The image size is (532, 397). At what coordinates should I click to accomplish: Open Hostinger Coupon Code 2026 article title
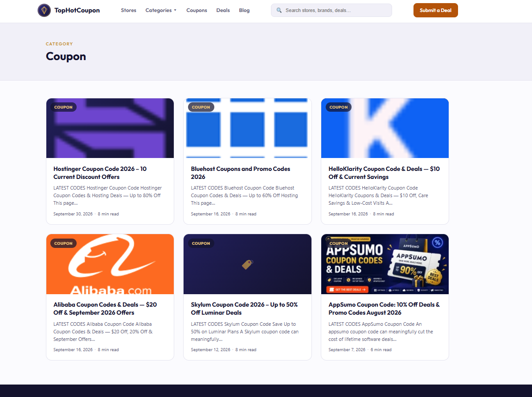(x=100, y=173)
